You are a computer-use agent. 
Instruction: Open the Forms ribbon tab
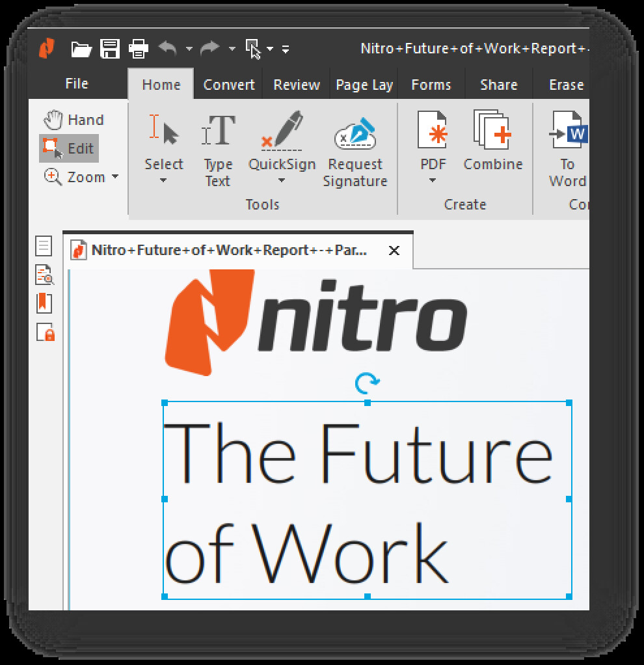tap(431, 85)
